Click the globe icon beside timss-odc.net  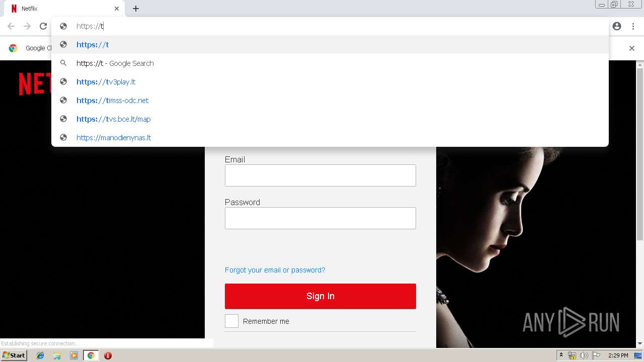click(x=63, y=100)
